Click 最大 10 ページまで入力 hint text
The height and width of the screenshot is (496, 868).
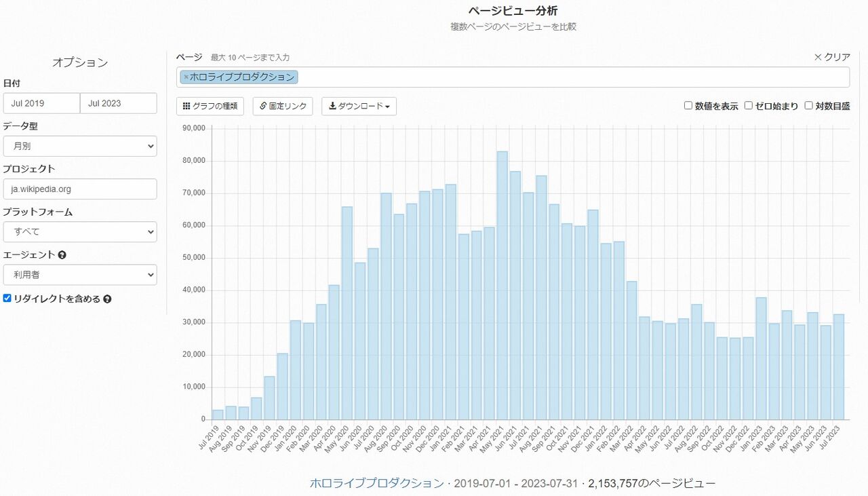click(x=250, y=58)
